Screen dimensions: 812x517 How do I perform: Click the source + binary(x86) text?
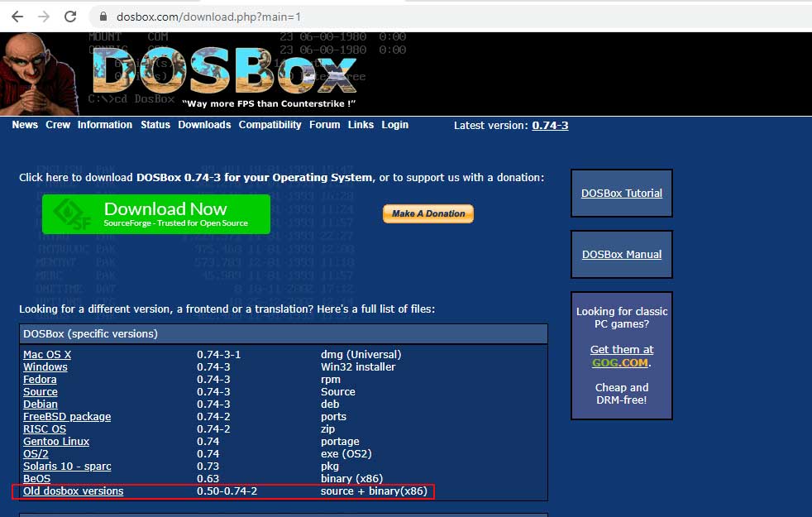click(374, 491)
